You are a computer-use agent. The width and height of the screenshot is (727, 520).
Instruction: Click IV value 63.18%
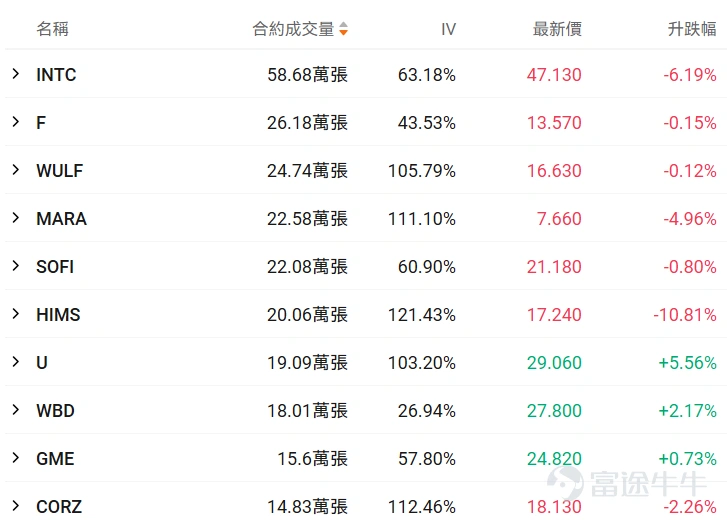[x=427, y=75]
